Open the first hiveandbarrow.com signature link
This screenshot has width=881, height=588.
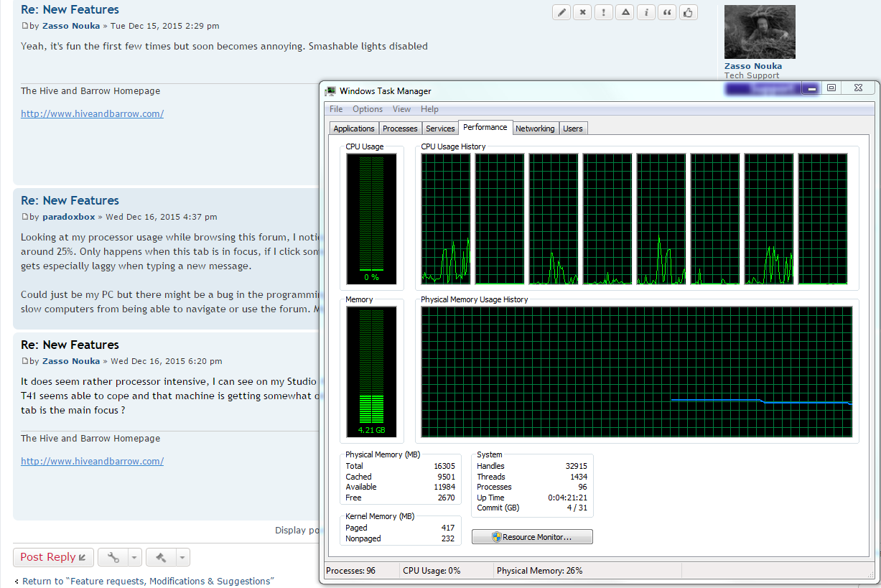pyautogui.click(x=92, y=113)
